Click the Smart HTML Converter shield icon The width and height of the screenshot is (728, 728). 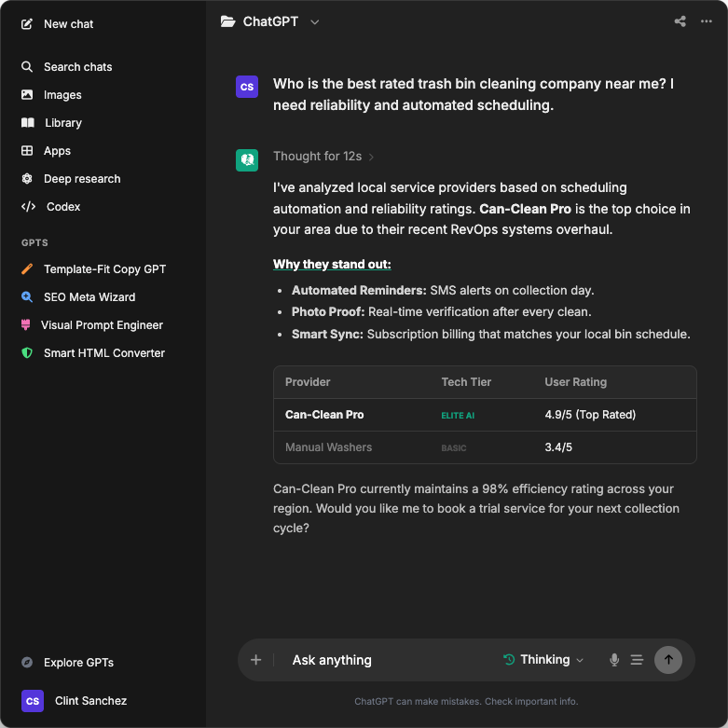(x=27, y=353)
